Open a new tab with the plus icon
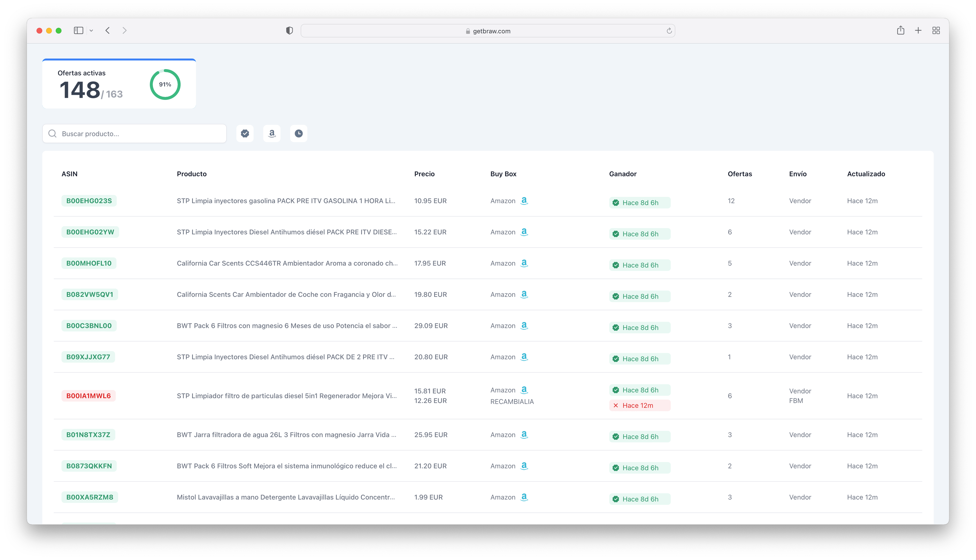 point(918,31)
